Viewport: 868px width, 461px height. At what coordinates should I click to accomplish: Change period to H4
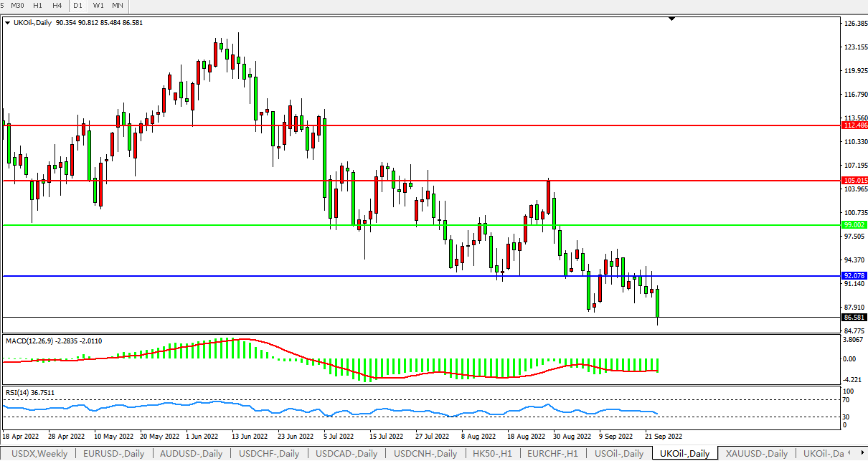[x=57, y=5]
